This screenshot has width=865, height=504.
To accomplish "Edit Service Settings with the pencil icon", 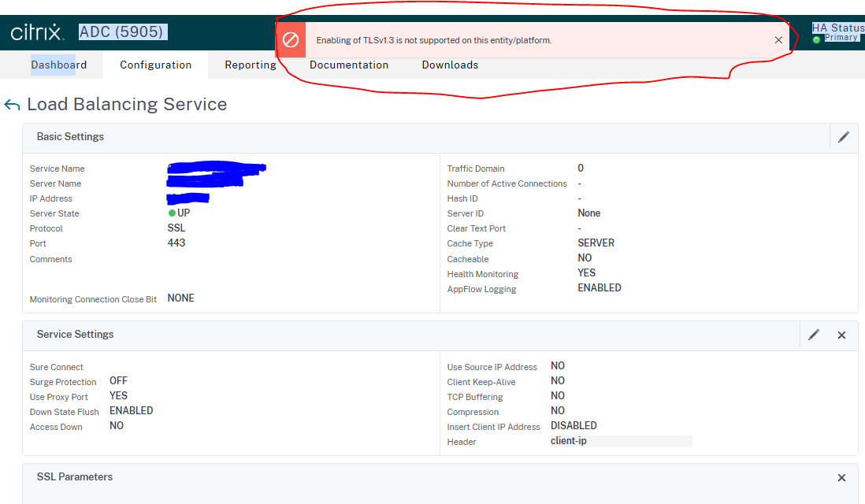I will click(814, 335).
